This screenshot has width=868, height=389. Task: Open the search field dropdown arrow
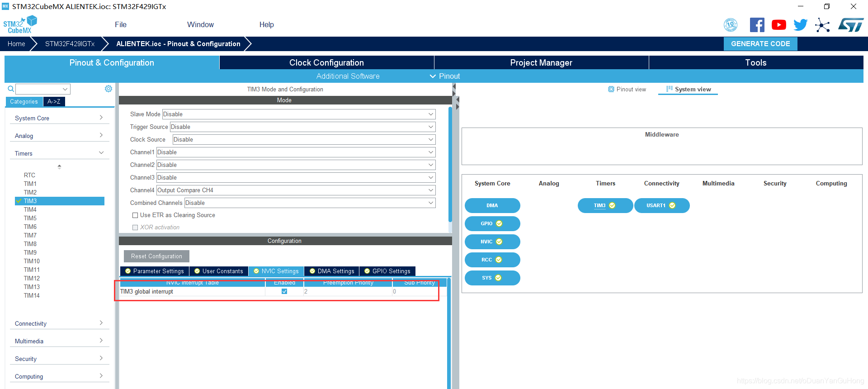point(65,89)
